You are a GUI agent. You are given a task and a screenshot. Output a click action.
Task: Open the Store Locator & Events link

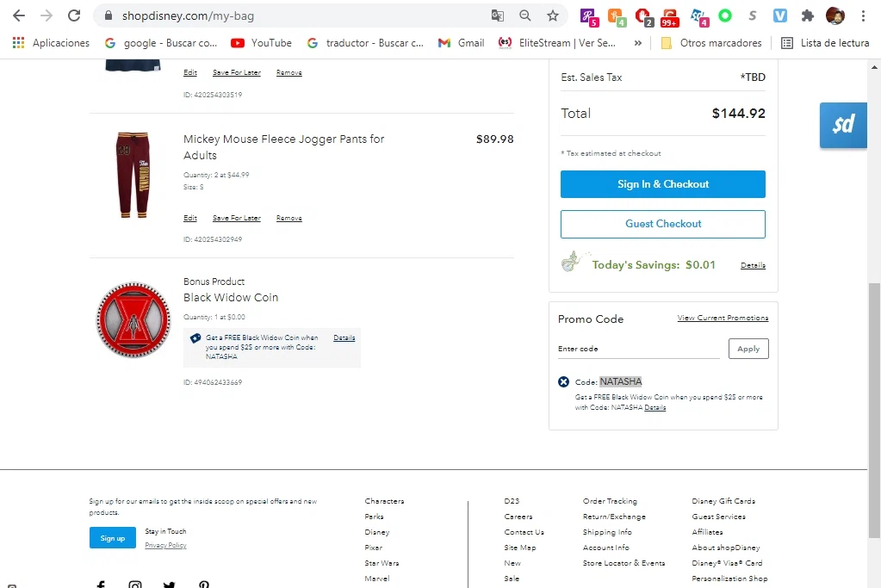coord(624,563)
